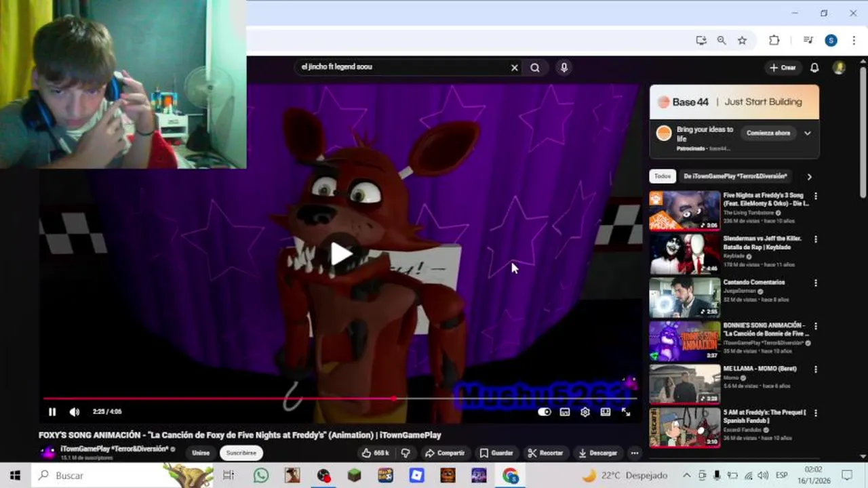868x488 pixels.
Task: Open Slenderman vs Jeff the Killer video thumbnail
Action: point(684,254)
